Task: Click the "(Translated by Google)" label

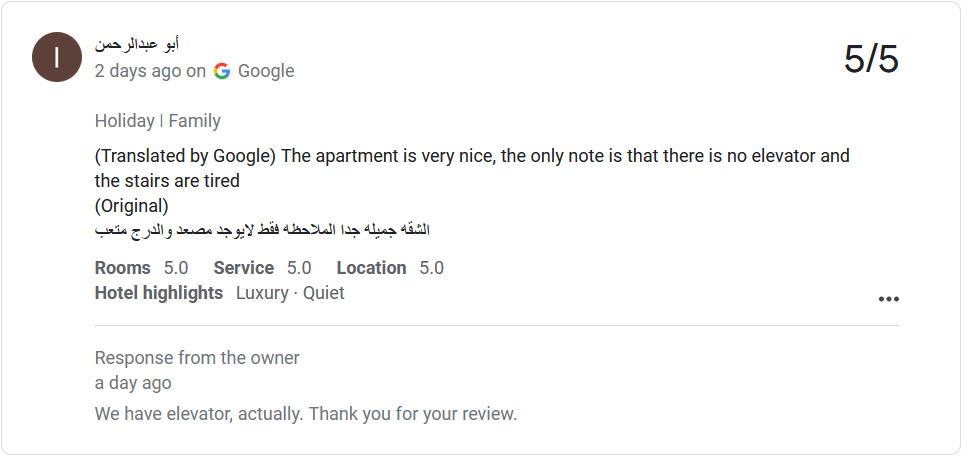Action: click(185, 156)
